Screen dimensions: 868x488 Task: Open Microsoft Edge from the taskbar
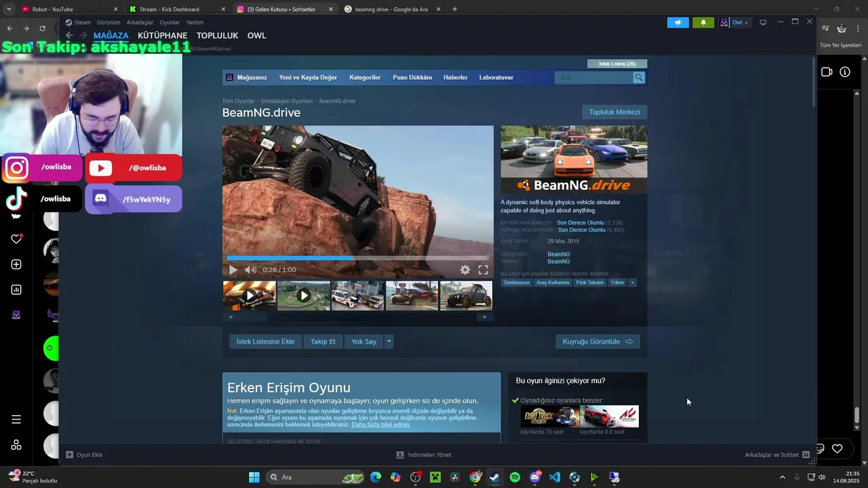375,477
